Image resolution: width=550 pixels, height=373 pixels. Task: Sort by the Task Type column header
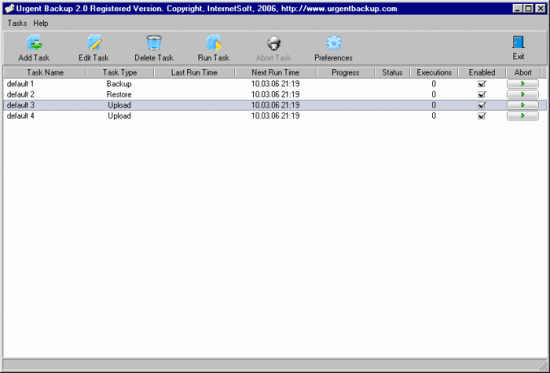click(x=120, y=73)
